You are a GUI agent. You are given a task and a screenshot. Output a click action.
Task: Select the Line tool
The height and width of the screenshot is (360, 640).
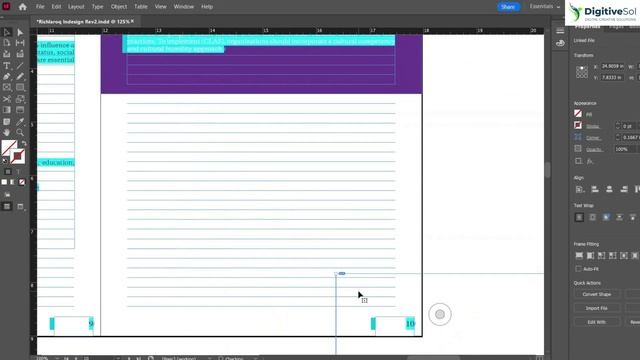pos(20,65)
